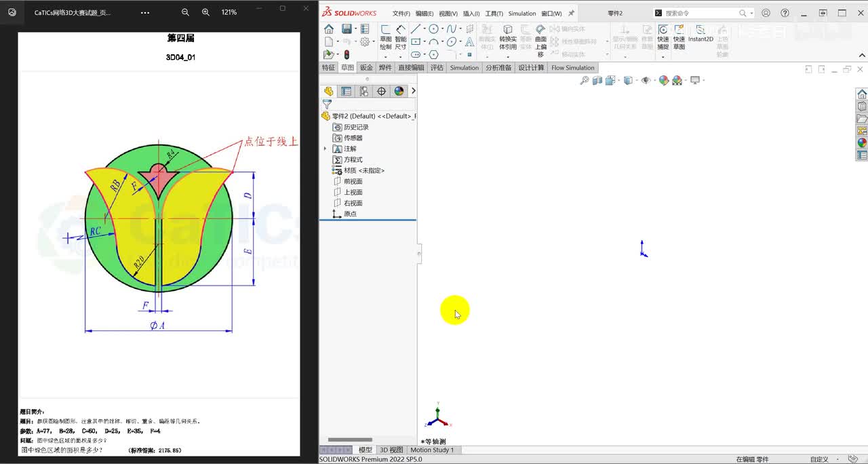Open File Explorer task pane tab

click(862, 118)
